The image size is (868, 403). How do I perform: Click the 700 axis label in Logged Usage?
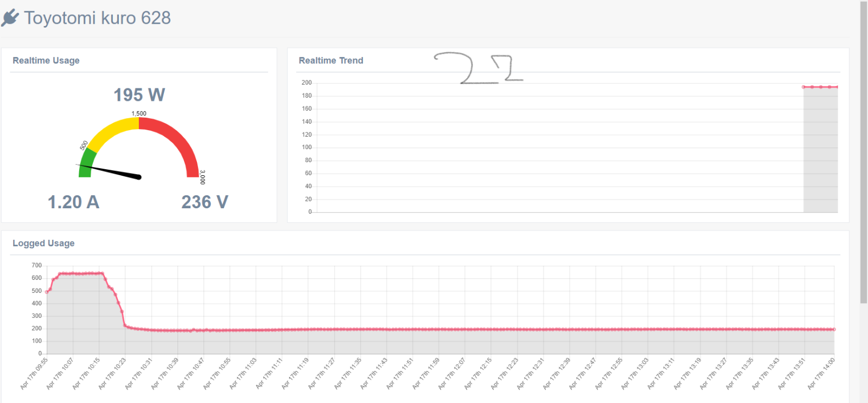click(x=36, y=266)
